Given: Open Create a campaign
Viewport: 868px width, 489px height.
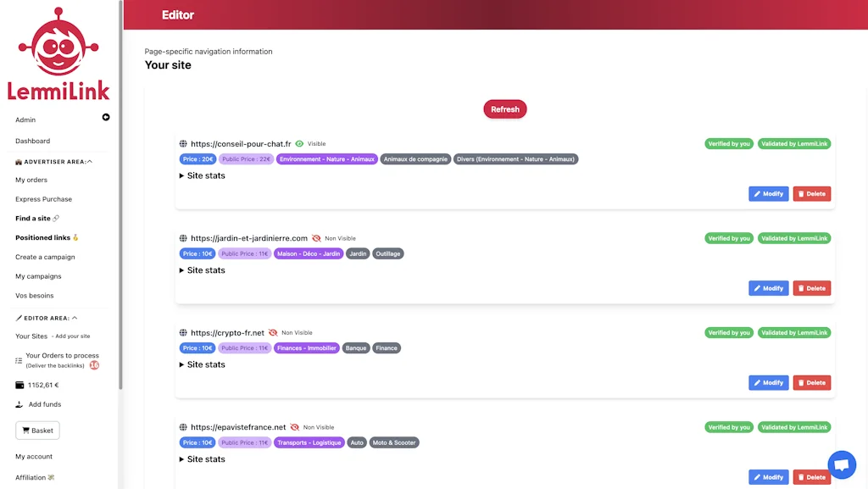Looking at the screenshot, I should (x=45, y=258).
